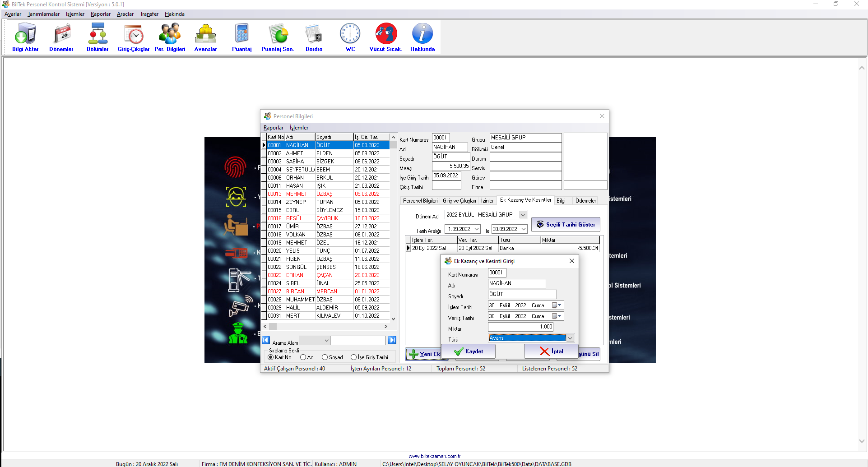
Task: Open the Avanslar toolbar icon
Action: coord(206,37)
